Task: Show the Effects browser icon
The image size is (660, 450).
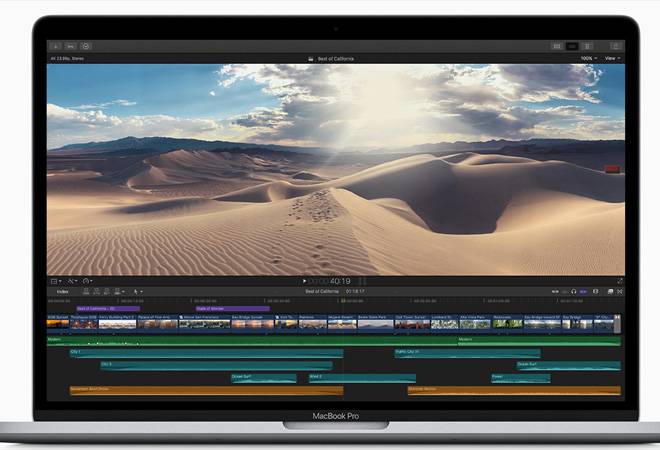Action: tap(610, 291)
